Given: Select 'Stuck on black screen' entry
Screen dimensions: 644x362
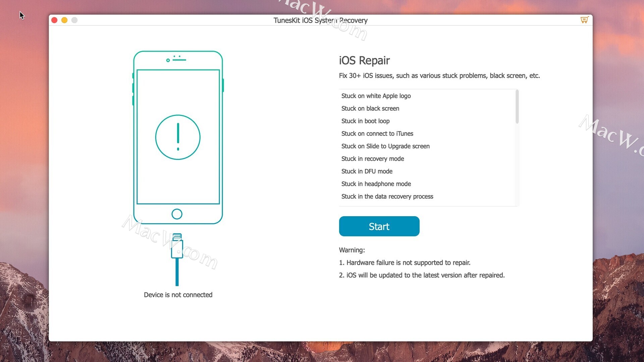Looking at the screenshot, I should click(x=370, y=109).
